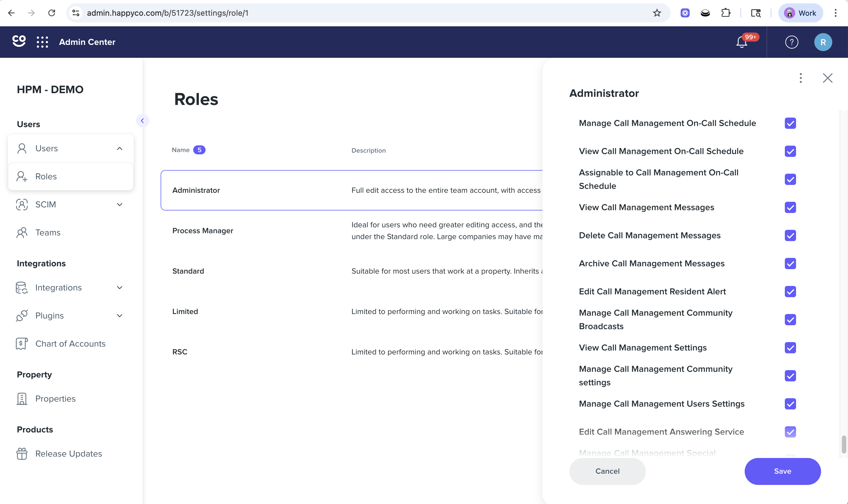The image size is (848, 504).
Task: Uncheck Delete Call Management Messages permission
Action: [x=790, y=235]
